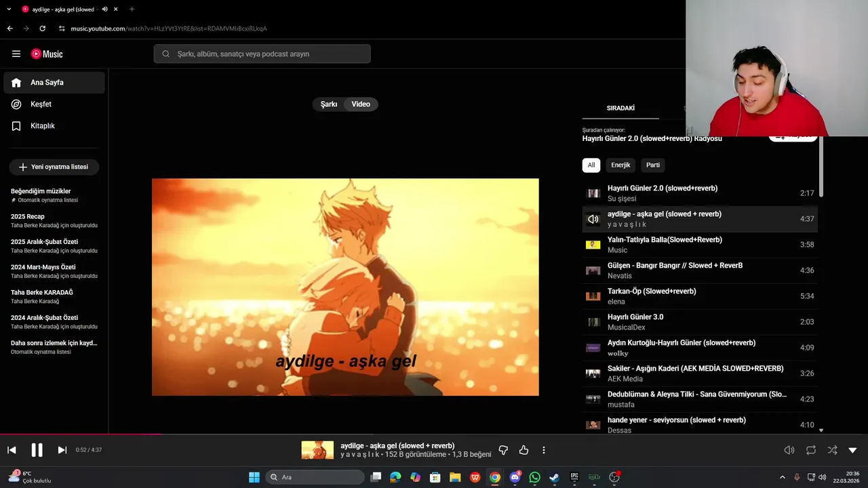
Task: Switch to Şarkı audio mode
Action: pos(329,104)
